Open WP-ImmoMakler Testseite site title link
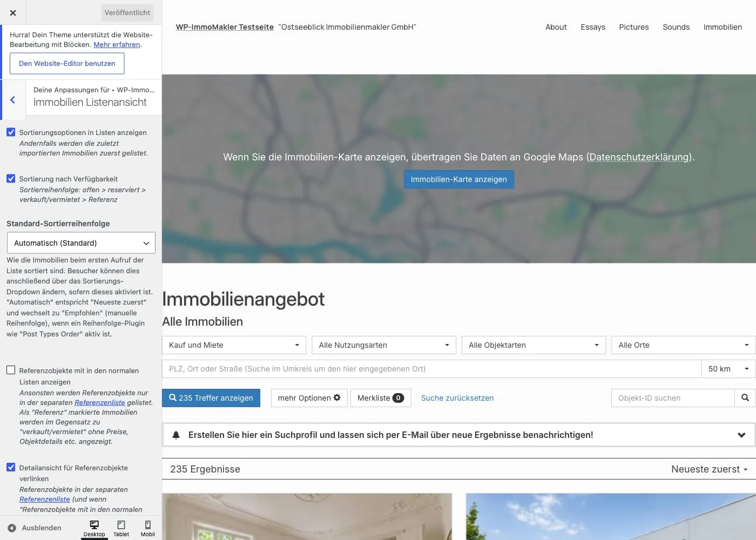The image size is (756, 540). (x=225, y=27)
